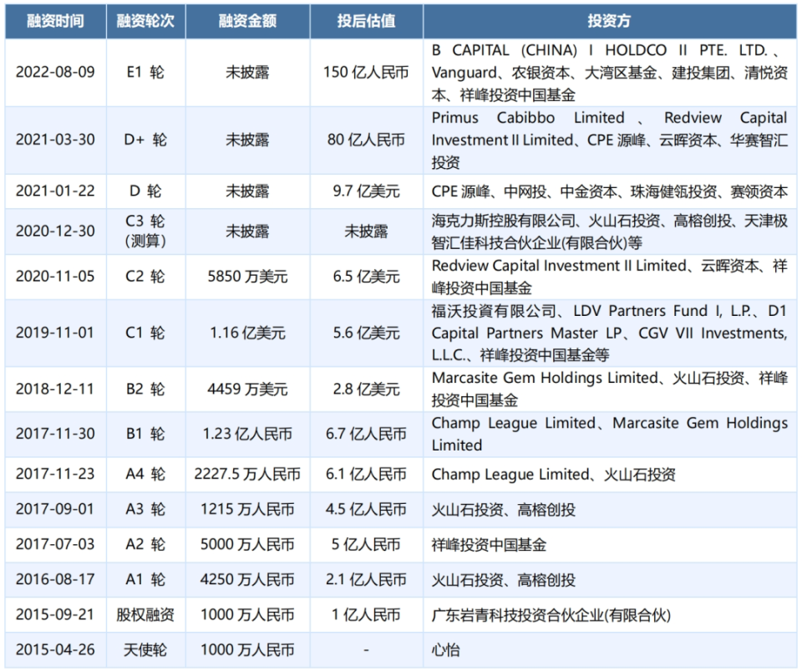Click the investor cell 祥峰投资中国基金
The width and height of the screenshot is (802, 672).
click(610, 545)
